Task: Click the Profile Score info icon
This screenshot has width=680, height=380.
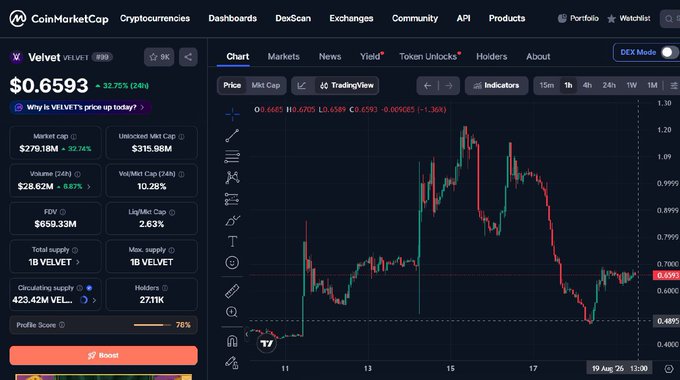Action: point(62,325)
